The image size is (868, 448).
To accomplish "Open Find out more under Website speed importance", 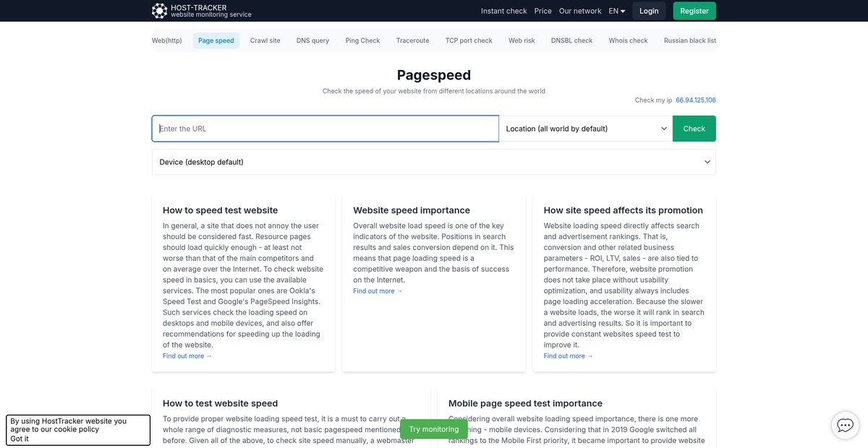I will pyautogui.click(x=378, y=291).
